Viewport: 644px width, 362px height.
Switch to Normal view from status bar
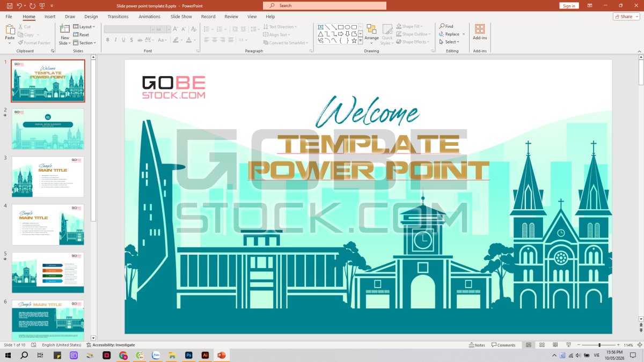[529, 345]
